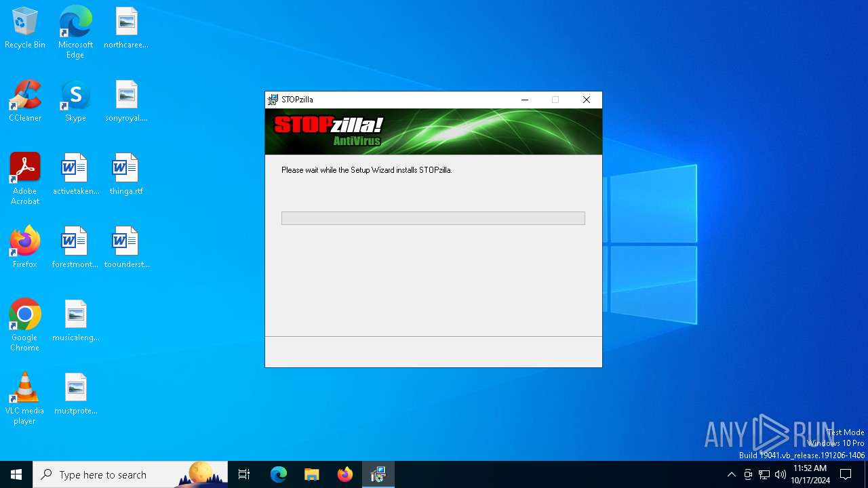The height and width of the screenshot is (488, 868).
Task: Open File Explorer from the taskbar
Action: 311,474
